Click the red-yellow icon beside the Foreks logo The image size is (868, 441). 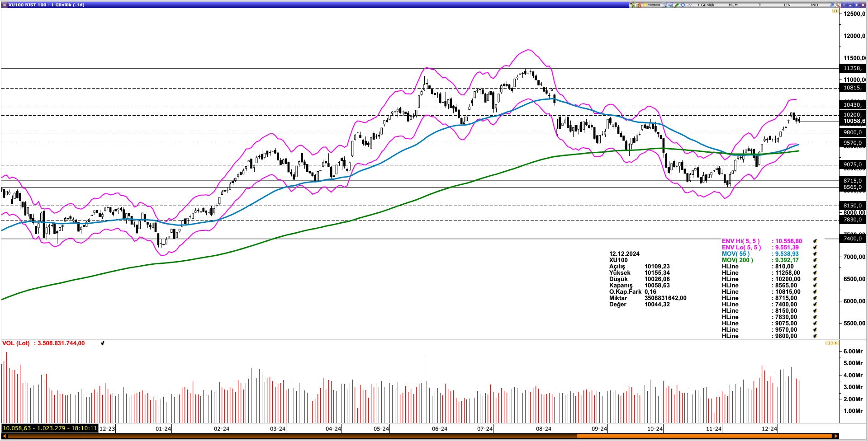tap(639, 5)
